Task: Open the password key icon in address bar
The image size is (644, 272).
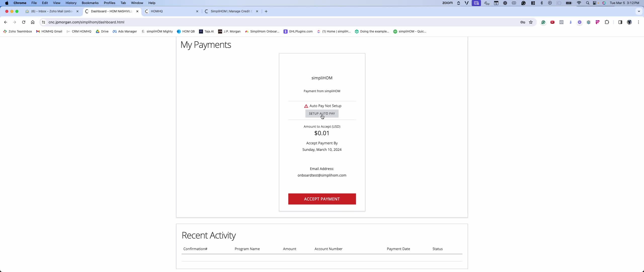Action: [x=522, y=22]
